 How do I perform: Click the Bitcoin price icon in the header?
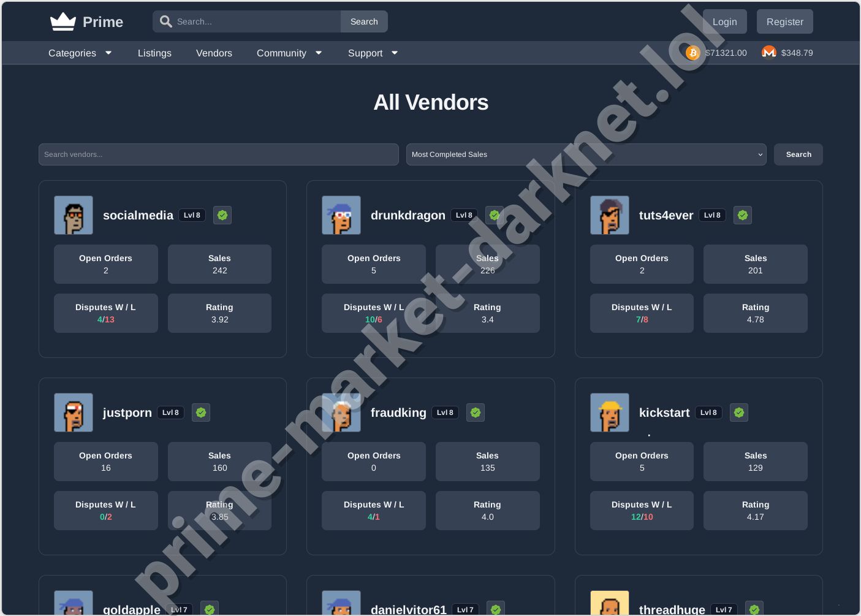(693, 53)
